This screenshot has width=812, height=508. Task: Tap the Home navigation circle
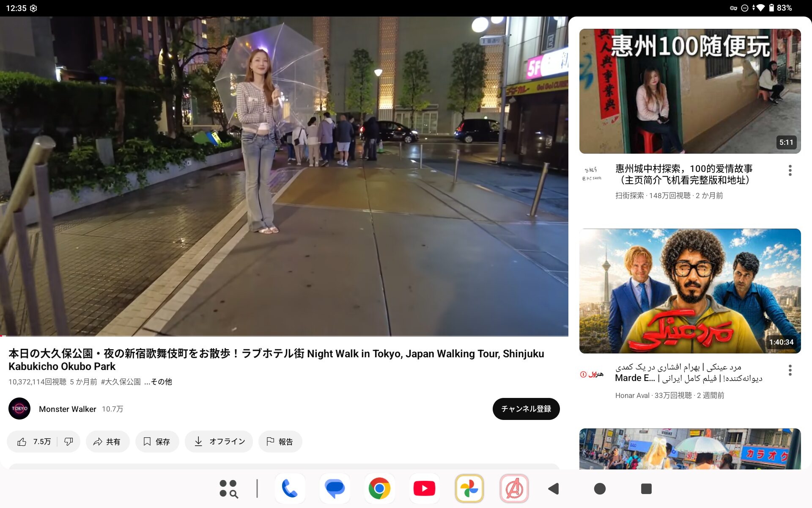[x=600, y=489]
